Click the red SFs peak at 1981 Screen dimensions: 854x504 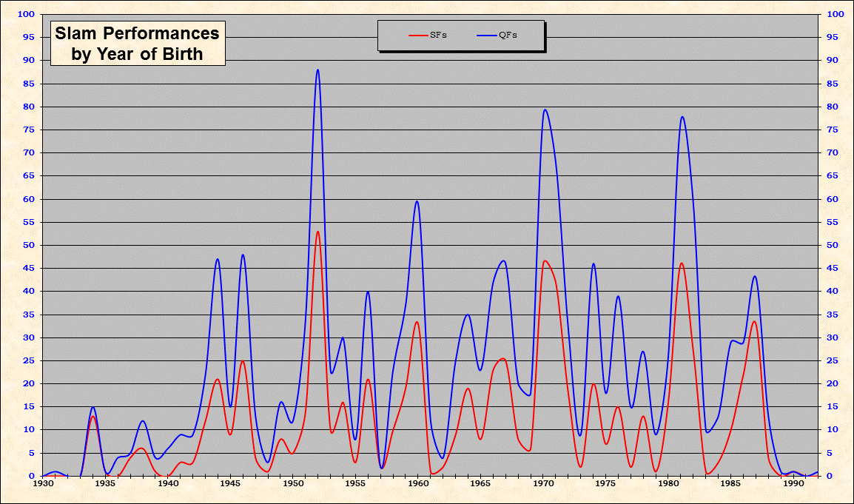pyautogui.click(x=682, y=263)
